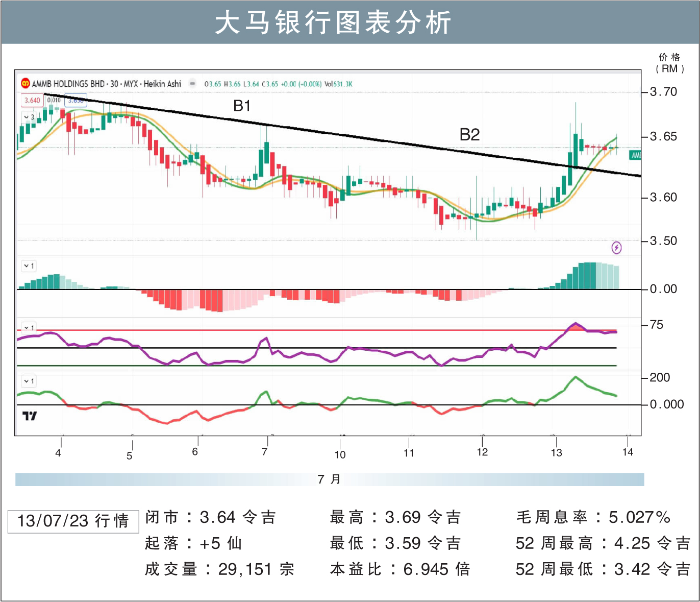The image size is (700, 602).
Task: Click the O3.65 open value
Action: 213,84
